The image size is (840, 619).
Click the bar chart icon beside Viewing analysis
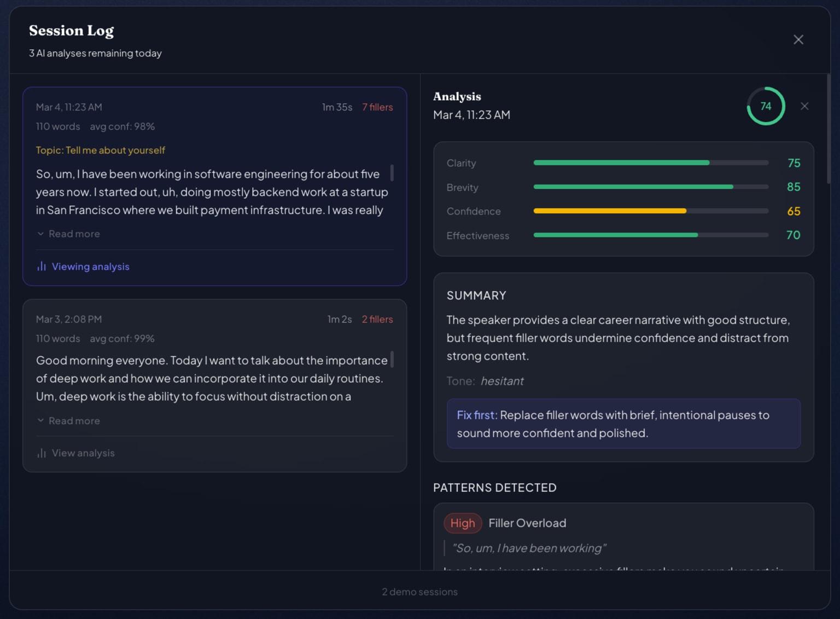pos(42,266)
